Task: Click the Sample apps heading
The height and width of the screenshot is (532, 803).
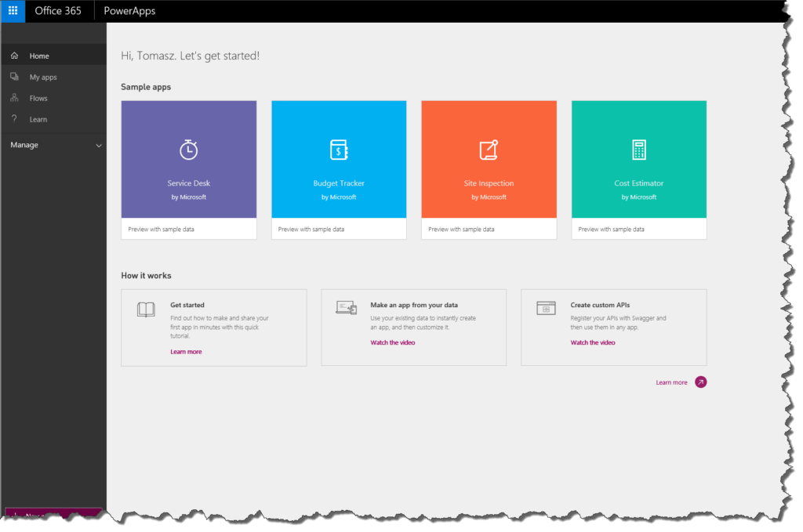Action: 146,87
